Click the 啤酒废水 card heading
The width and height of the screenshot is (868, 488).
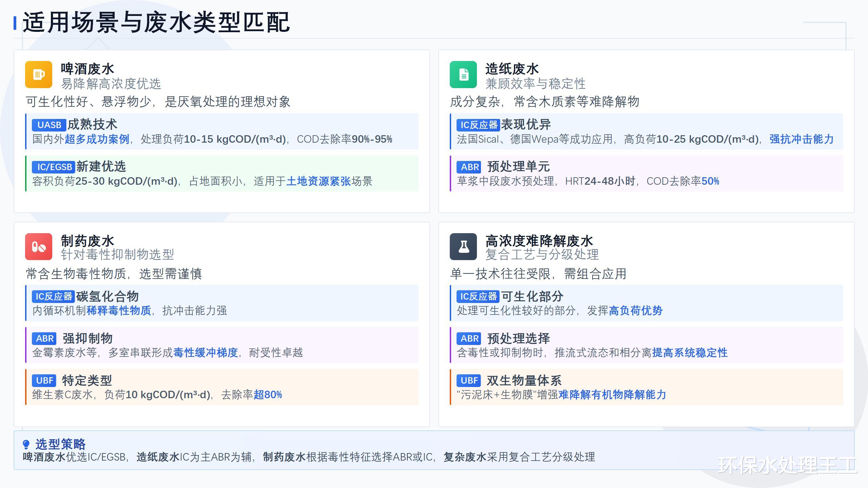coord(88,69)
